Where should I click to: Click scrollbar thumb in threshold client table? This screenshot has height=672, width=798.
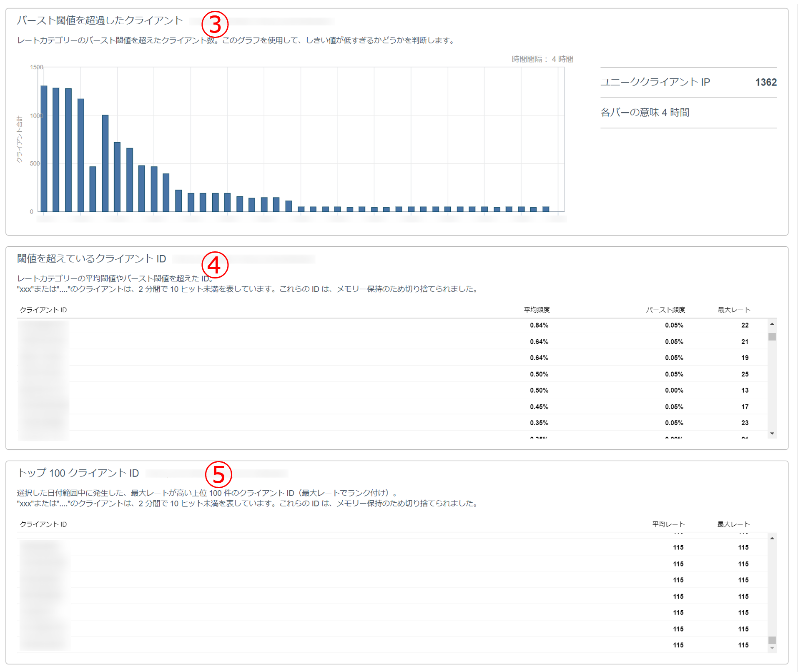[x=772, y=337]
